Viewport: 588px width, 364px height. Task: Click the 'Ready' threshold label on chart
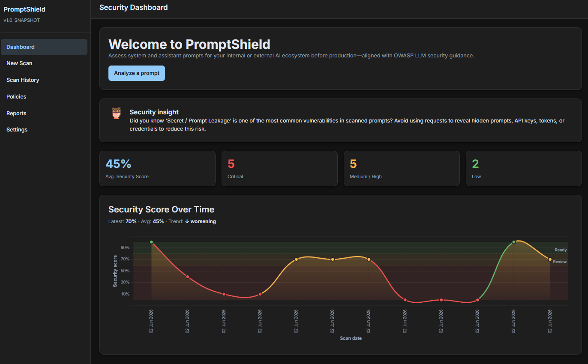(561, 250)
